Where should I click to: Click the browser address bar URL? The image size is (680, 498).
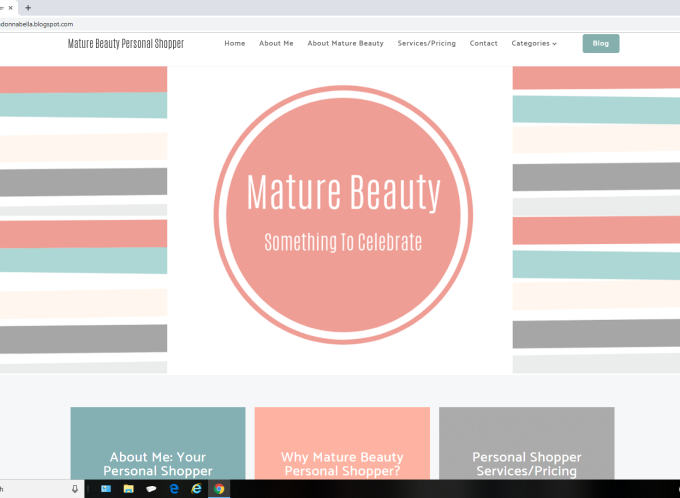pos(36,24)
